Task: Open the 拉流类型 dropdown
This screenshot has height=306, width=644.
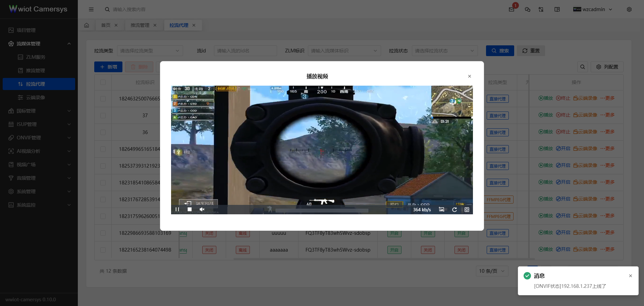Action: (x=150, y=51)
